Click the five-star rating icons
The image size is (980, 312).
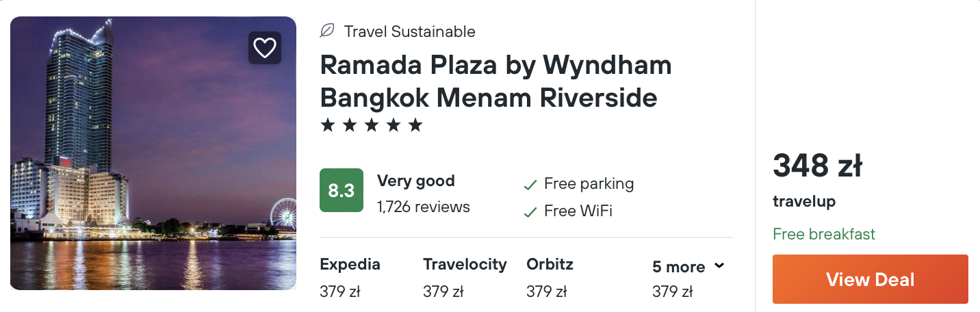coord(372,125)
